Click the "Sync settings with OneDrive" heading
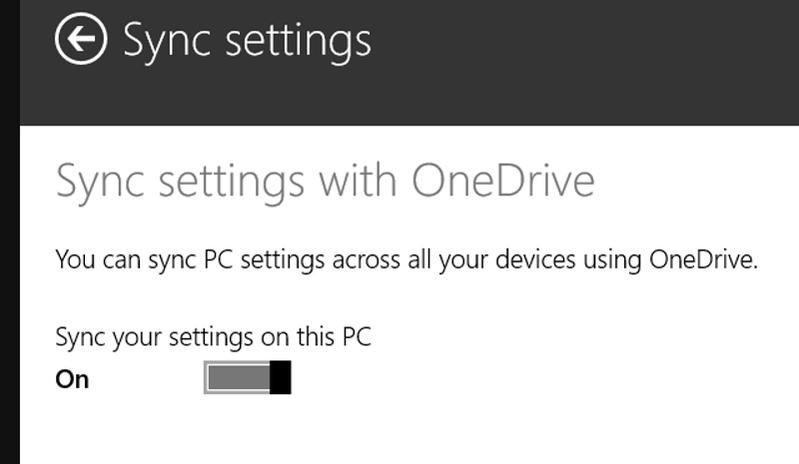Viewport: 799px width, 464px height. pyautogui.click(x=325, y=183)
